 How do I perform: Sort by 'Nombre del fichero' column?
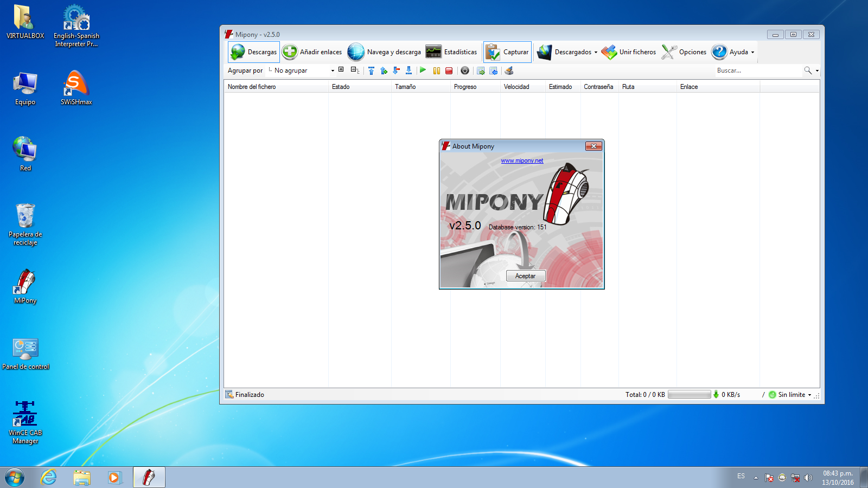[276, 87]
